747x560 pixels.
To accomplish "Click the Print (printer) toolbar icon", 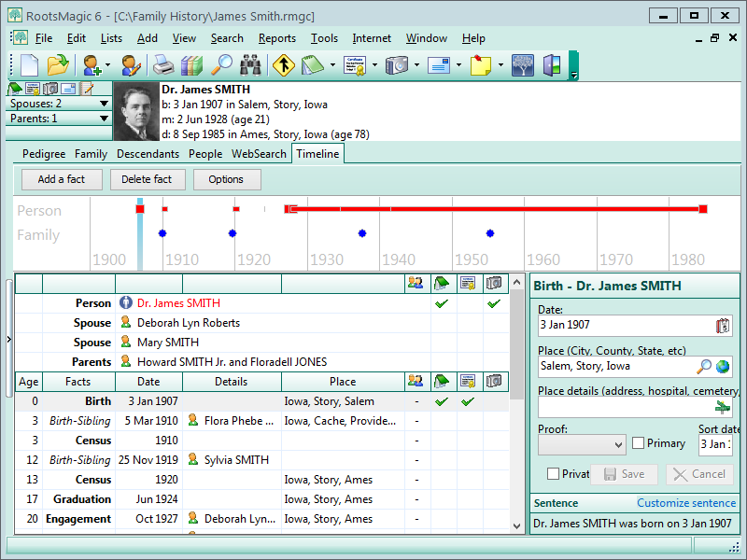I will [162, 65].
